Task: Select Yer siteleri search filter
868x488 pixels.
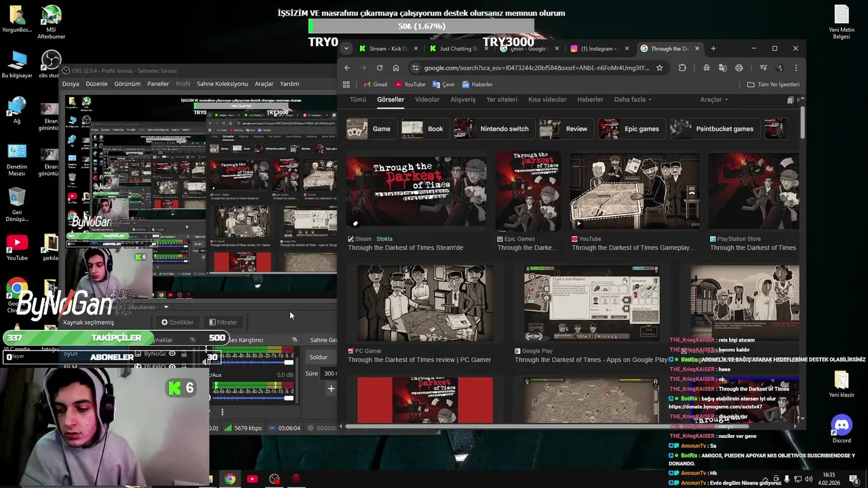Action: pyautogui.click(x=502, y=100)
